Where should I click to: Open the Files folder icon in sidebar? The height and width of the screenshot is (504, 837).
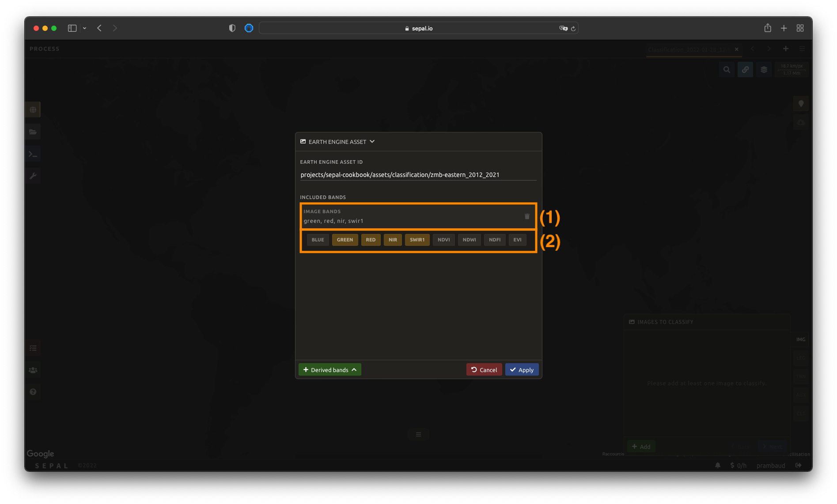pyautogui.click(x=33, y=132)
